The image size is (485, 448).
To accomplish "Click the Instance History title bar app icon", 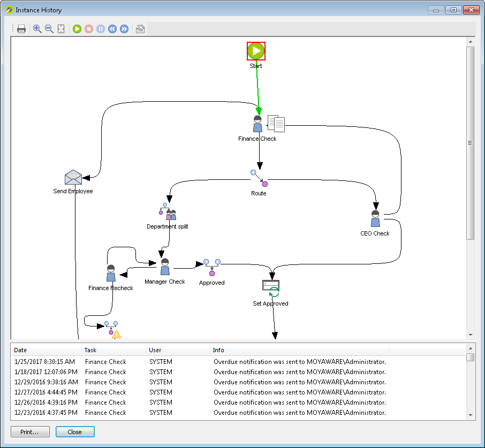I will (x=9, y=10).
